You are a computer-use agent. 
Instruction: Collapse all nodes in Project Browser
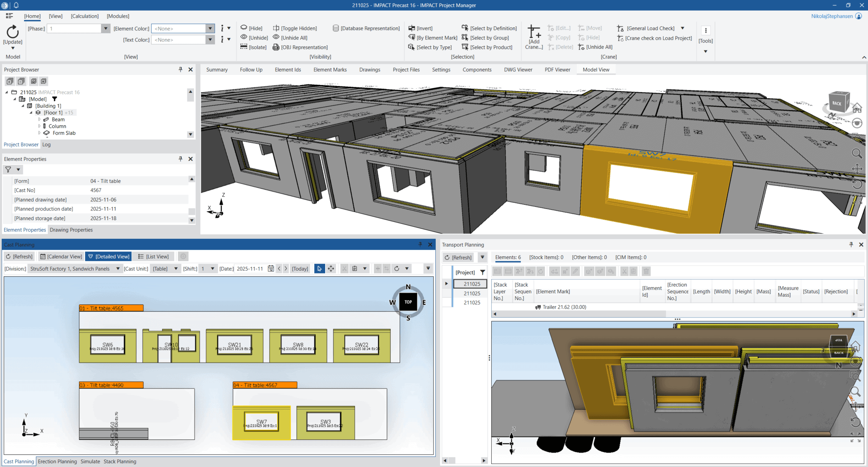[x=21, y=81]
